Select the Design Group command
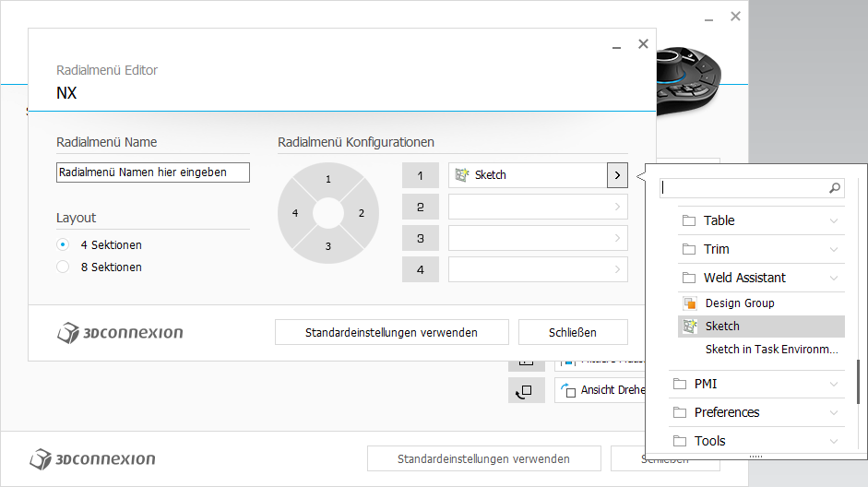 click(x=761, y=303)
